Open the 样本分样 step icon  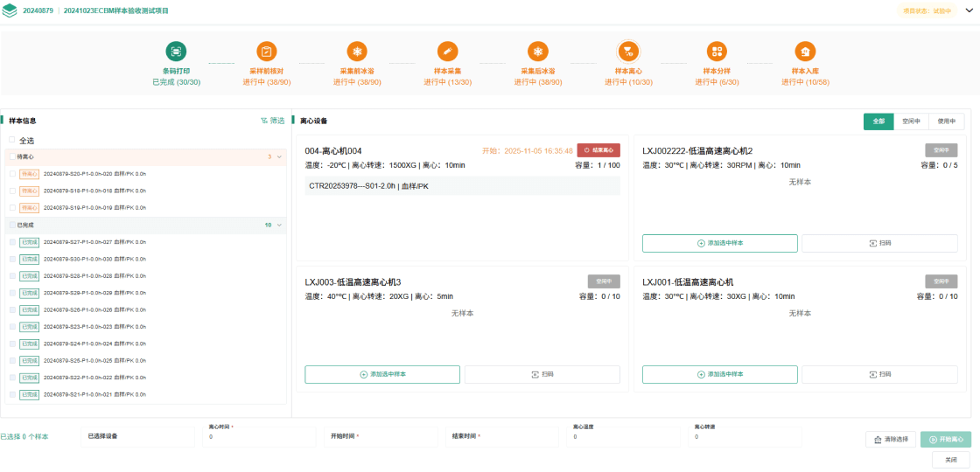click(717, 52)
